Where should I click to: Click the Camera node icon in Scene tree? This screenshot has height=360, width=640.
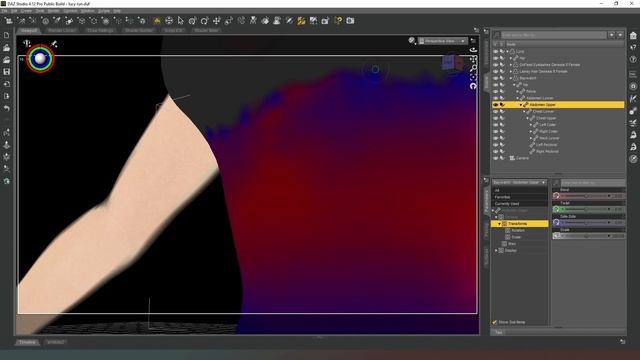point(512,158)
